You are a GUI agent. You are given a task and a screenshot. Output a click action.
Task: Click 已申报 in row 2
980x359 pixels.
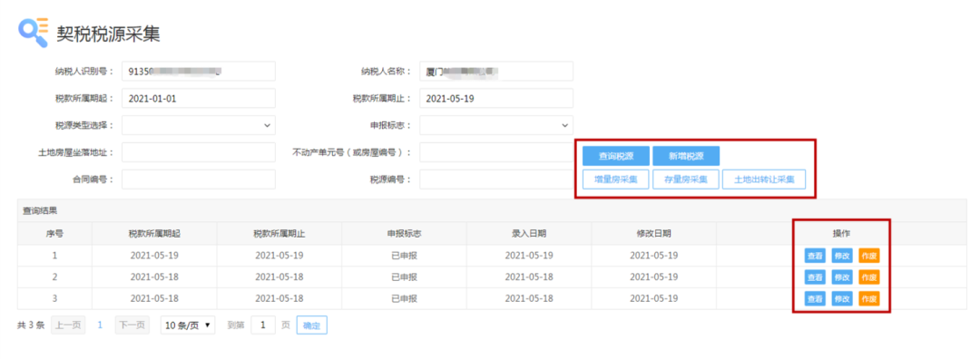pyautogui.click(x=404, y=277)
